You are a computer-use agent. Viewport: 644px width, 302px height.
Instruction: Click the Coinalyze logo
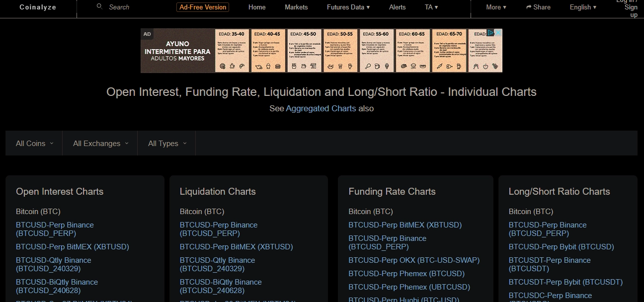tap(38, 7)
